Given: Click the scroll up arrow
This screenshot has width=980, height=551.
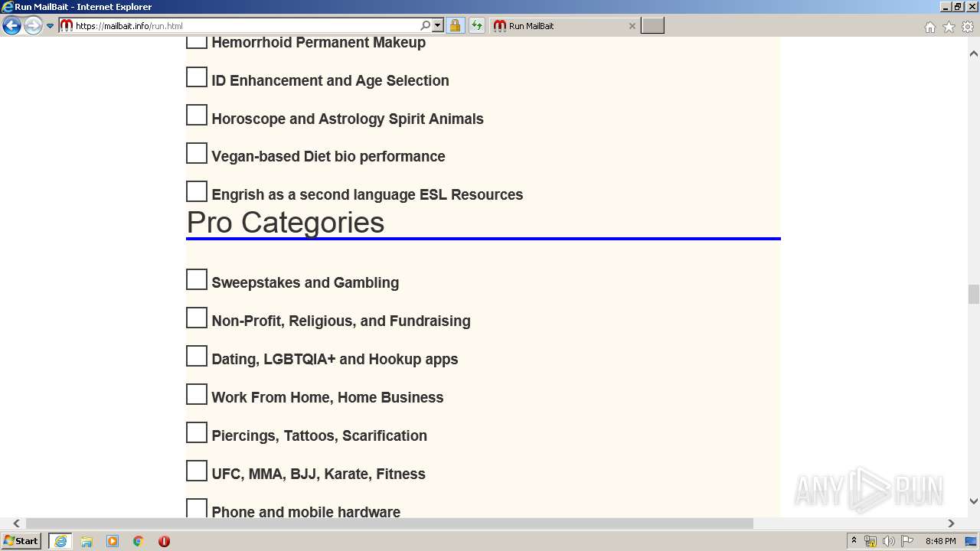Looking at the screenshot, I should [x=973, y=54].
